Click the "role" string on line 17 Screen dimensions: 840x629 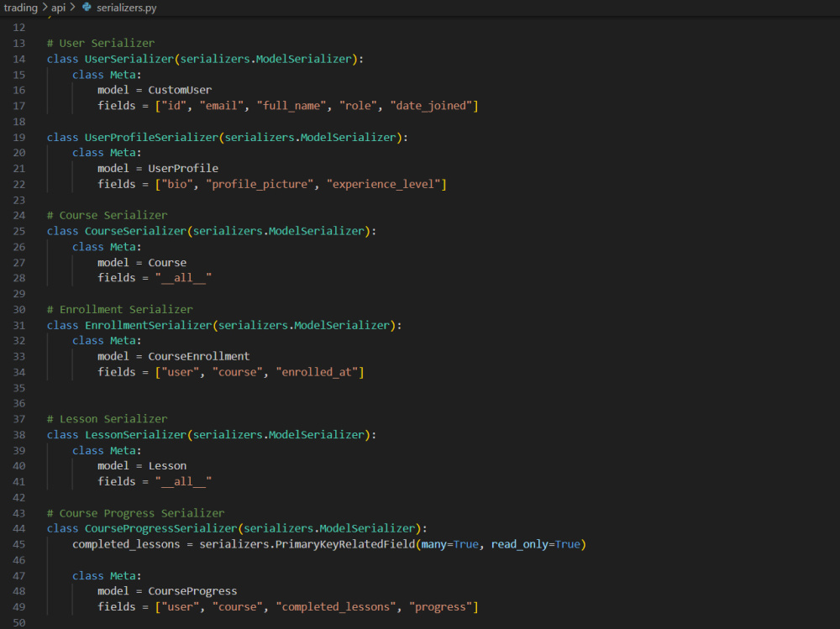click(x=359, y=106)
